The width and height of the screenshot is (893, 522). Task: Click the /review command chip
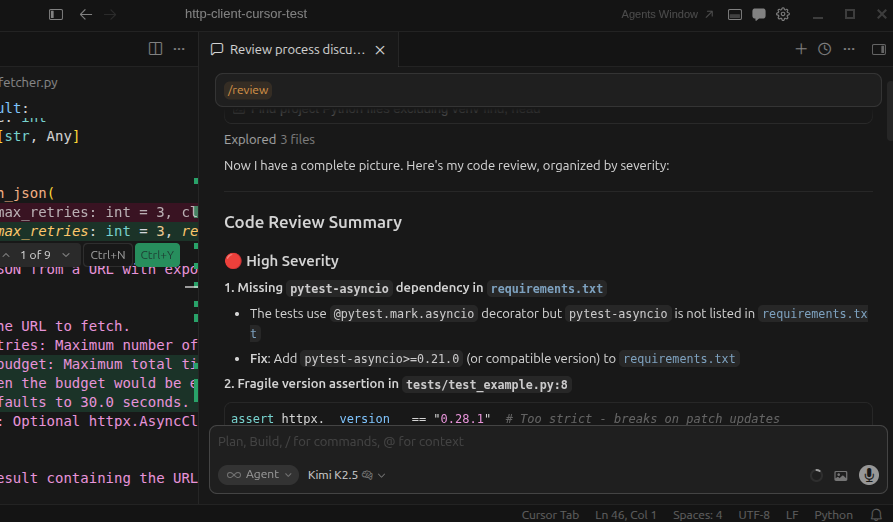coord(248,90)
